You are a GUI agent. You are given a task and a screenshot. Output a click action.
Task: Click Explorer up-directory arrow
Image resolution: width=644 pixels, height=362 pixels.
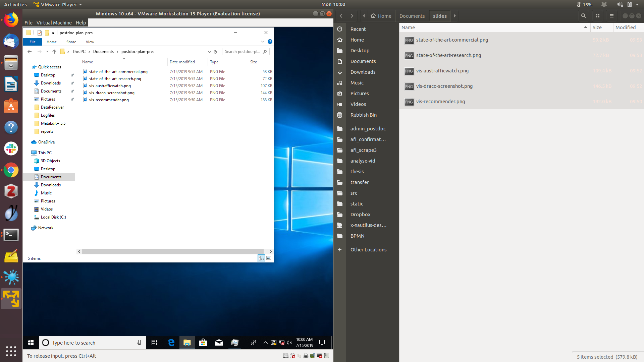(x=54, y=52)
